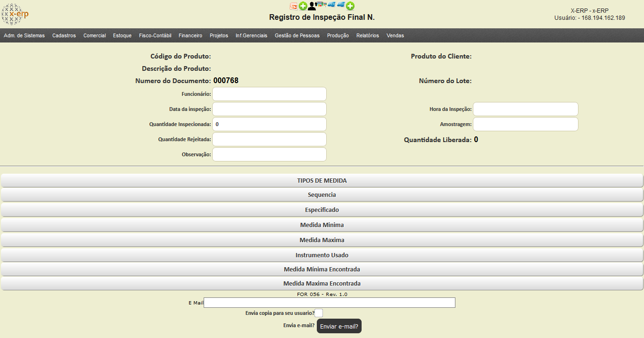Click the 'Produto do Cliente:' label
Screen dimensions: 644x338
441,56
